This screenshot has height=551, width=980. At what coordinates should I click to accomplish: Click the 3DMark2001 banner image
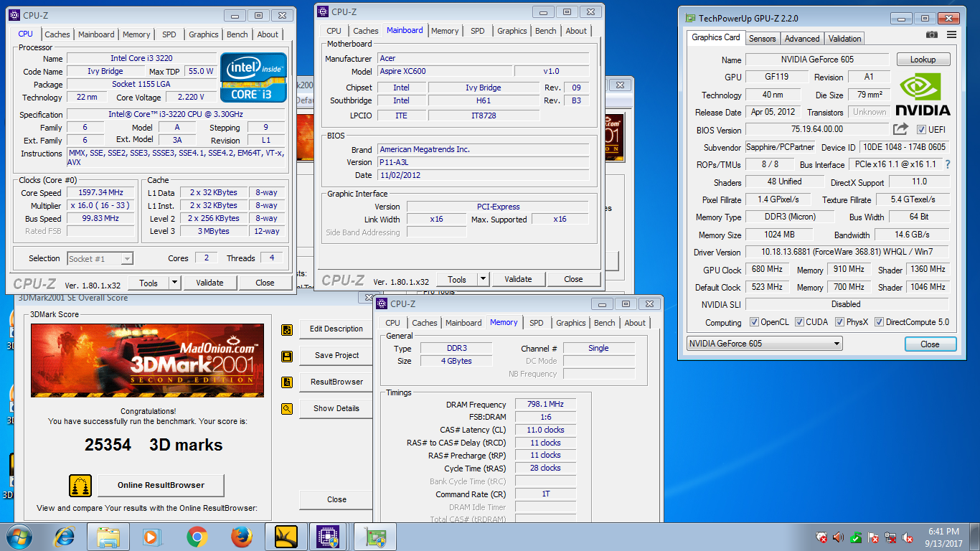point(147,360)
